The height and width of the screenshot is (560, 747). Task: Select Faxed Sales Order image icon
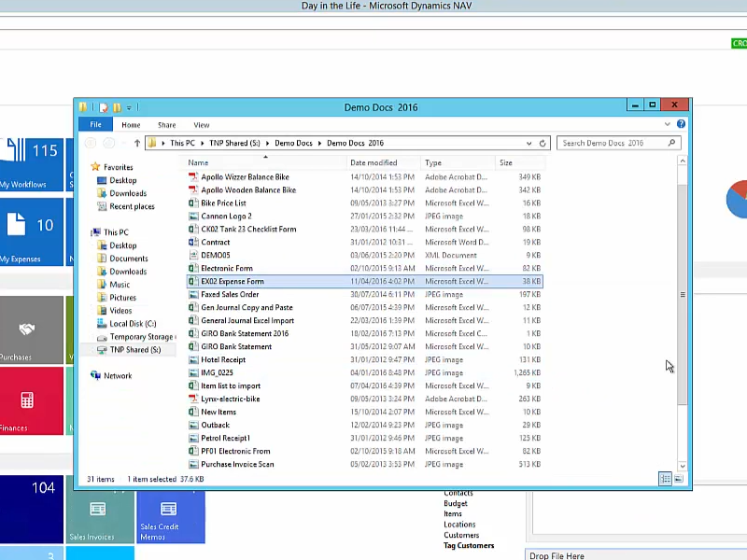coord(193,294)
